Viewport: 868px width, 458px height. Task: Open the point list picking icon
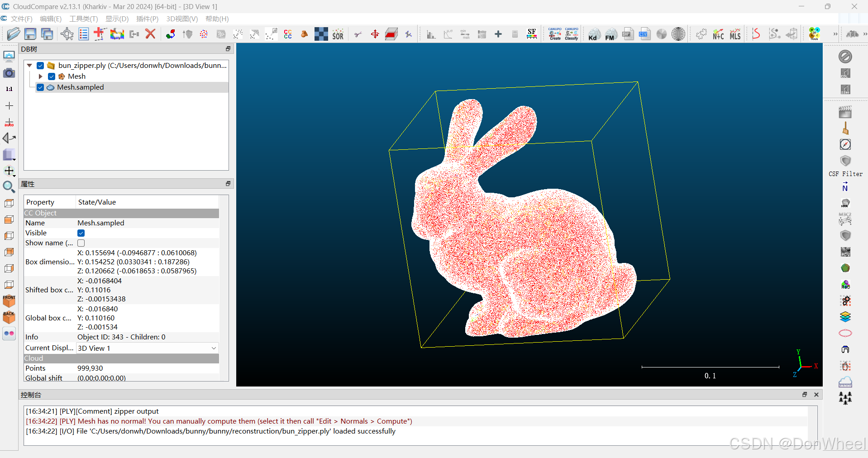point(83,34)
